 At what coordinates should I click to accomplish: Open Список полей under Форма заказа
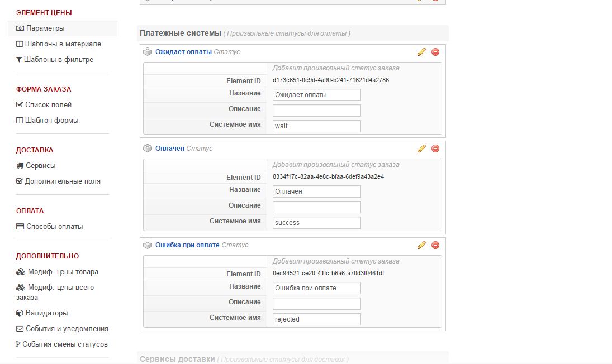tap(48, 105)
